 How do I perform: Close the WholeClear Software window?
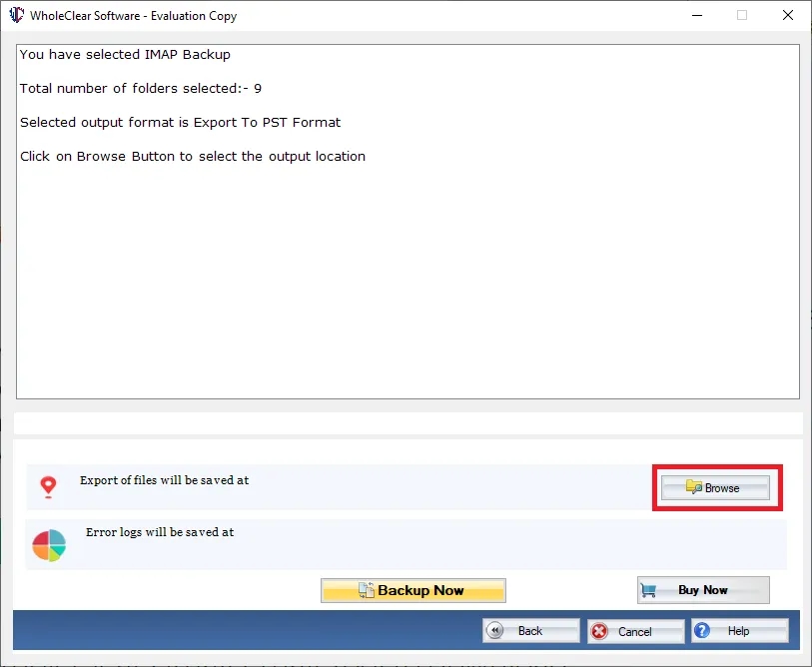coord(788,16)
